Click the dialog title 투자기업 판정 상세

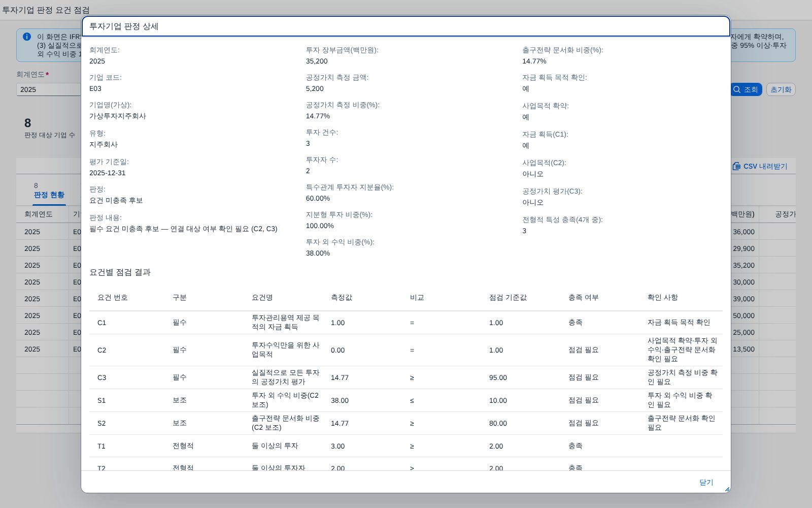click(124, 26)
